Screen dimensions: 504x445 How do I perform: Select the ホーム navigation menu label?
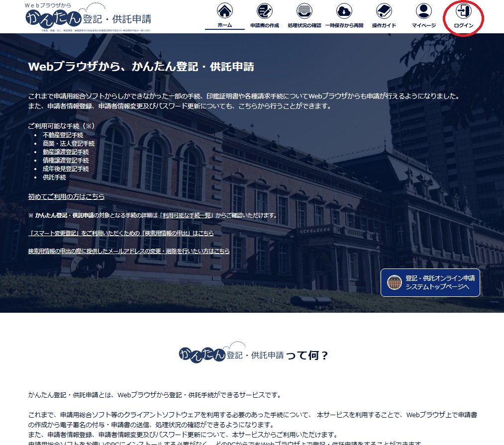pyautogui.click(x=226, y=24)
